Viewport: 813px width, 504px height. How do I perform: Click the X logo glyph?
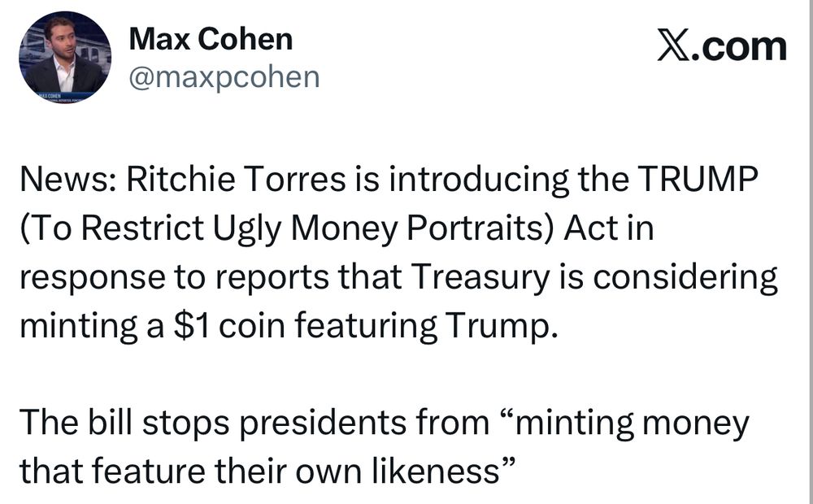[x=673, y=46]
